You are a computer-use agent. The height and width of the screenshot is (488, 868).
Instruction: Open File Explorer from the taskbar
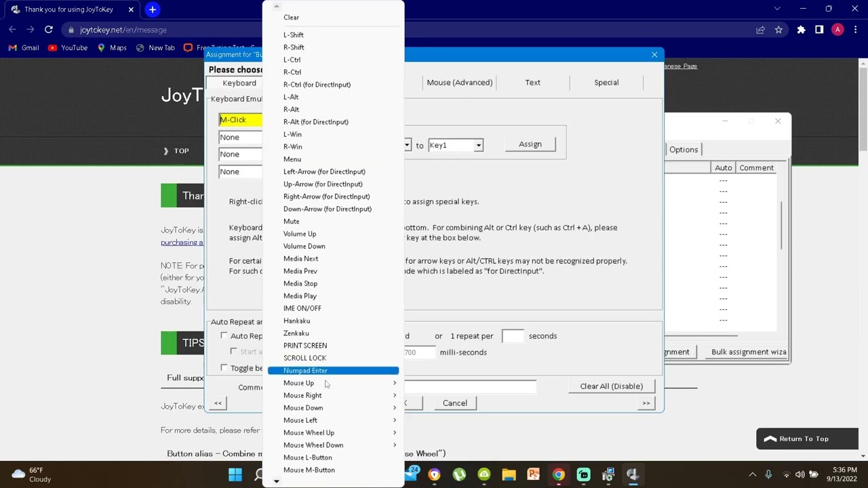509,474
